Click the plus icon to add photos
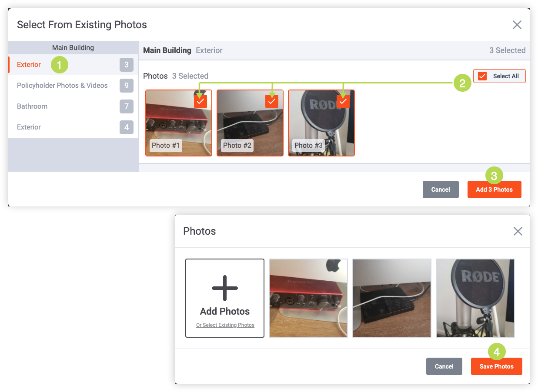 [x=225, y=288]
